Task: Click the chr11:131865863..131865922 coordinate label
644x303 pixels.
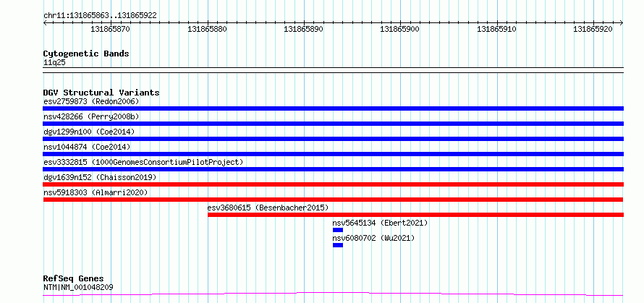Action: (x=100, y=16)
